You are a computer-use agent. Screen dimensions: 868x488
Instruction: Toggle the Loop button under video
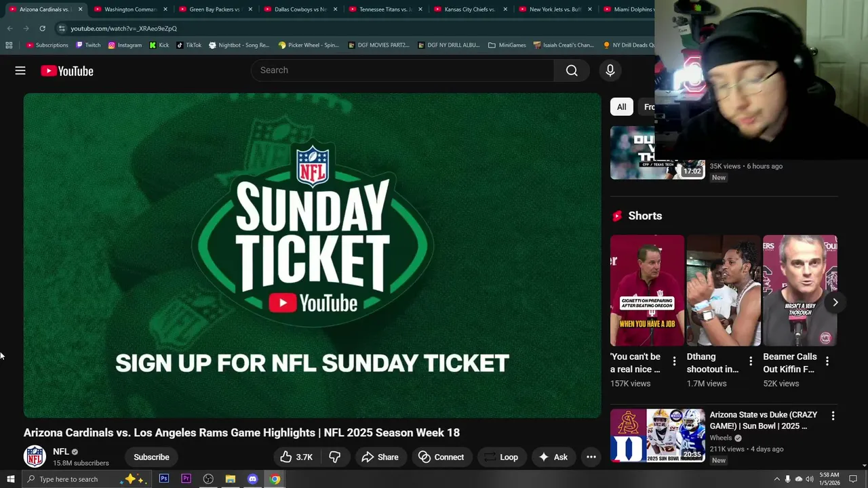point(500,457)
